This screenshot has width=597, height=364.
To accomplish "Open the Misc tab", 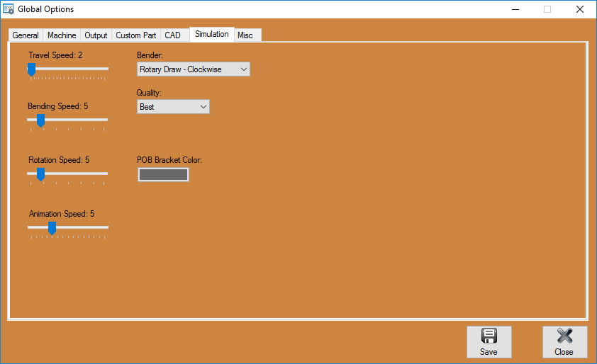I will [x=245, y=35].
